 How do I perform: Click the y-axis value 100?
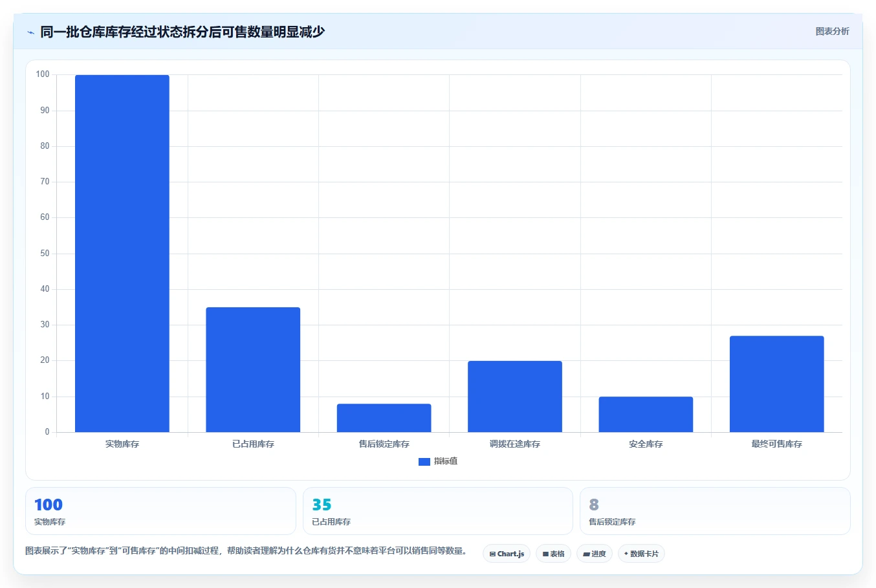tap(43, 74)
